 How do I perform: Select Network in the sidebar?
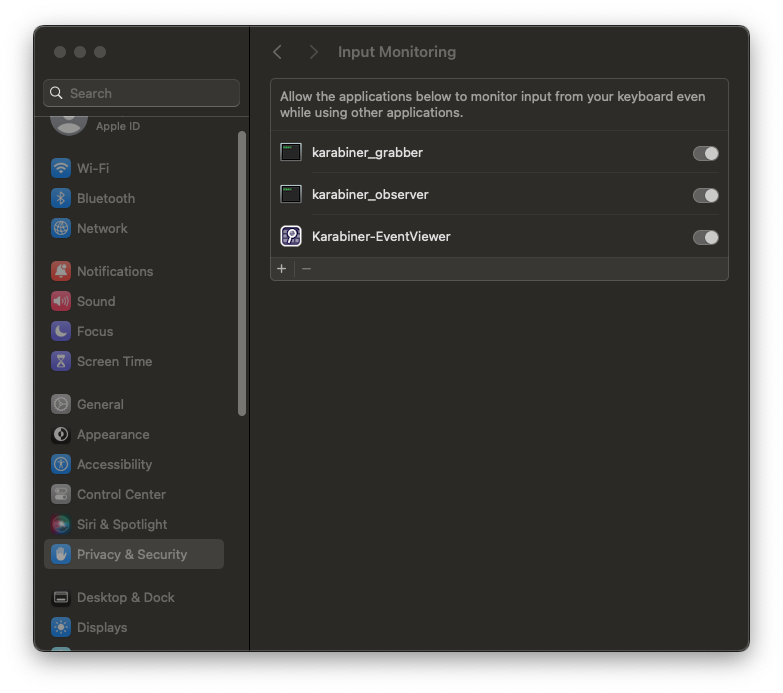click(x=102, y=228)
